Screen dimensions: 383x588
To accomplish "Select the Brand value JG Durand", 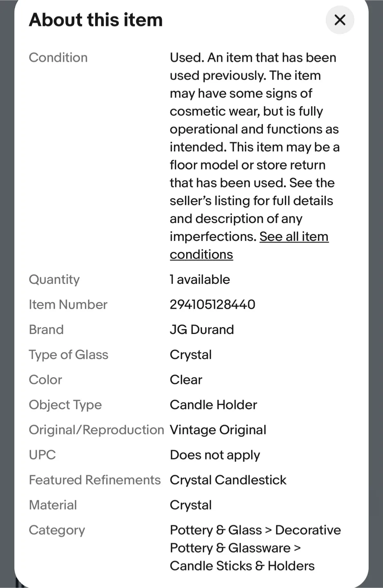I will point(202,330).
